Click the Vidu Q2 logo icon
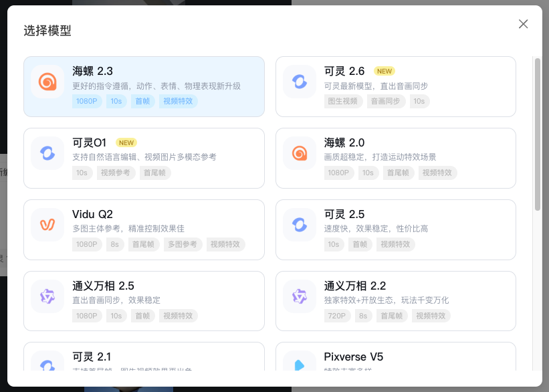This screenshot has width=549, height=392. click(x=47, y=225)
